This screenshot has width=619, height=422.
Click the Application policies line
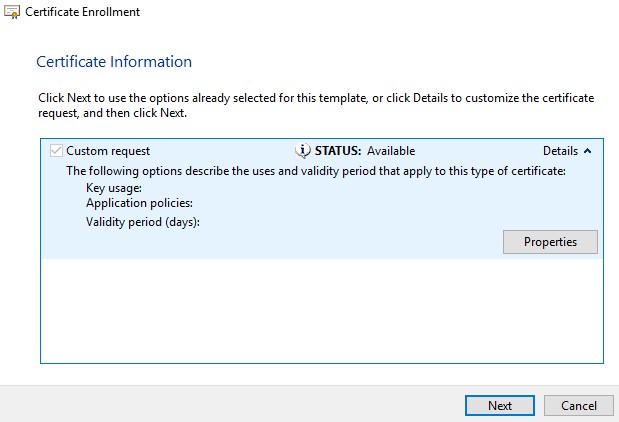139,203
